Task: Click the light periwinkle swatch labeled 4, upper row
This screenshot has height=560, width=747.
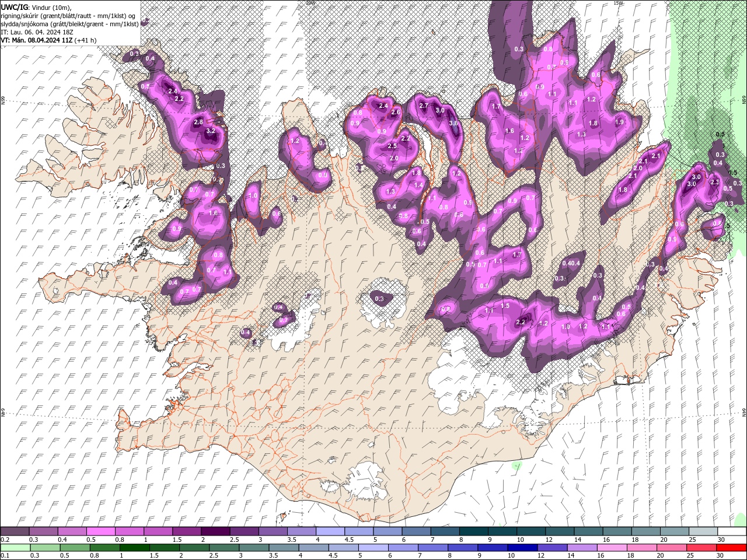Action: pos(330,531)
